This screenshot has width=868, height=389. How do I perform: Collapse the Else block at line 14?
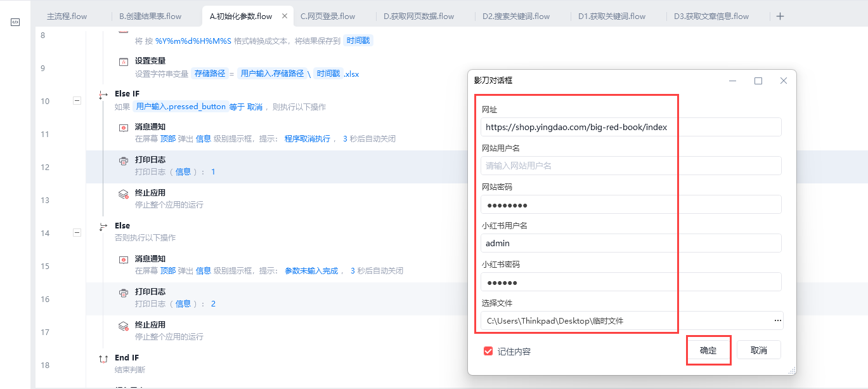click(x=77, y=232)
